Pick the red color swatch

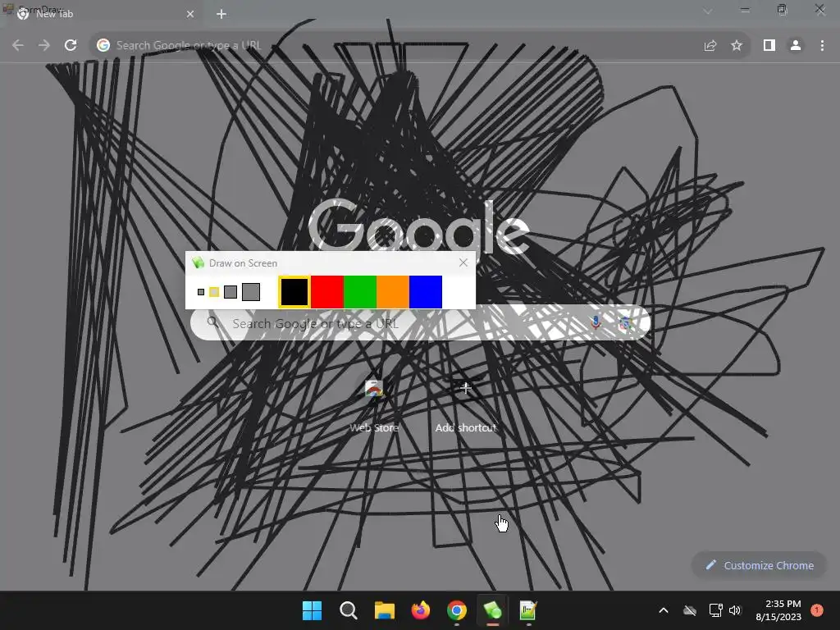[326, 292]
